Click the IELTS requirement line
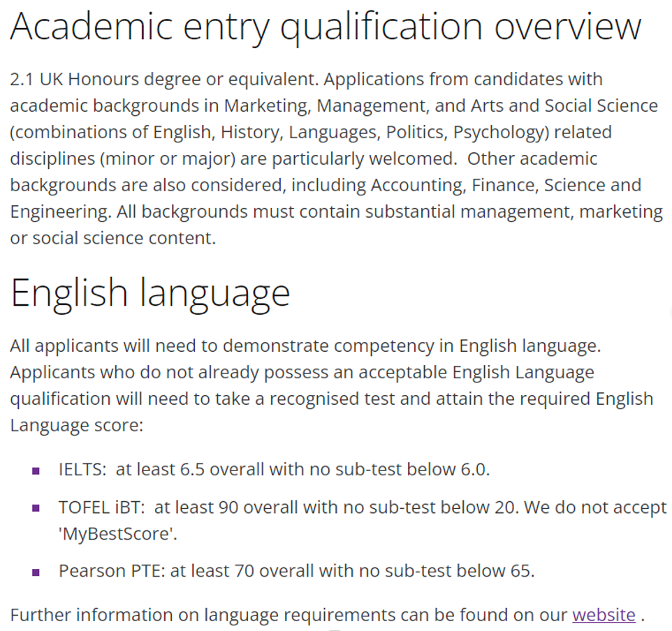This screenshot has height=631, width=672. pos(275,470)
